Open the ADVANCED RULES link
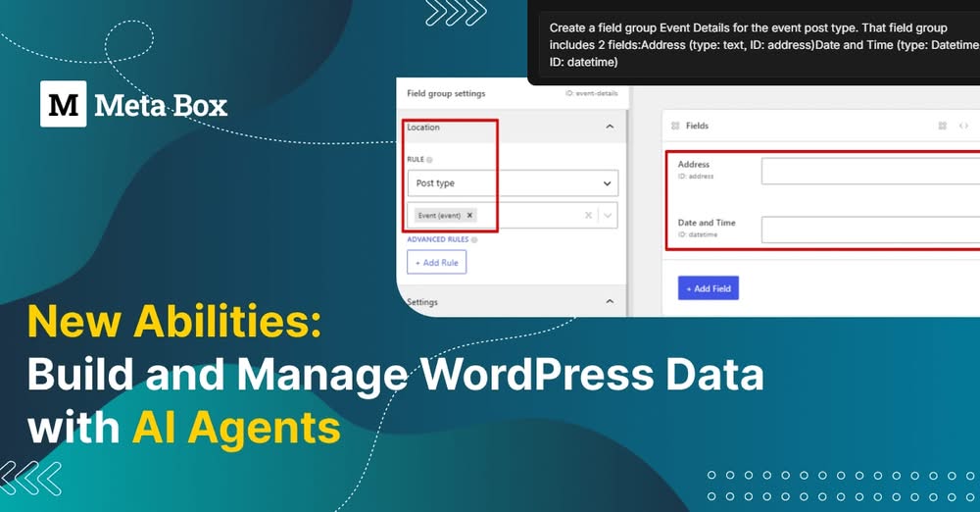 tap(437, 239)
